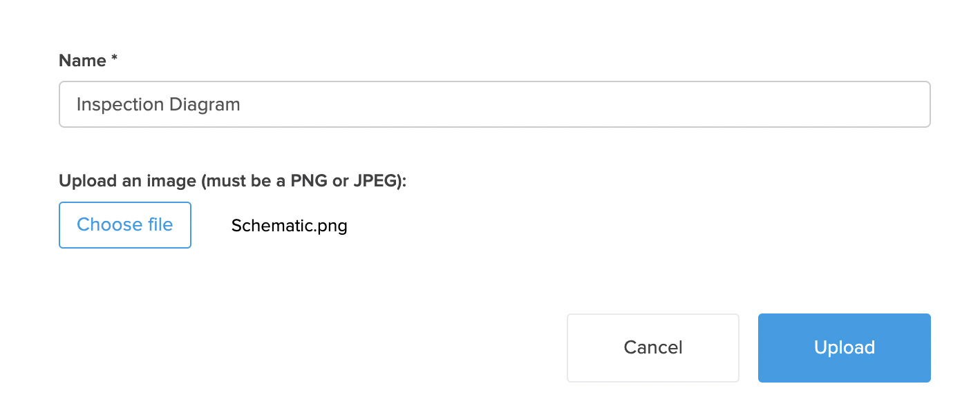Click the selected file name next to Choose file

point(289,226)
